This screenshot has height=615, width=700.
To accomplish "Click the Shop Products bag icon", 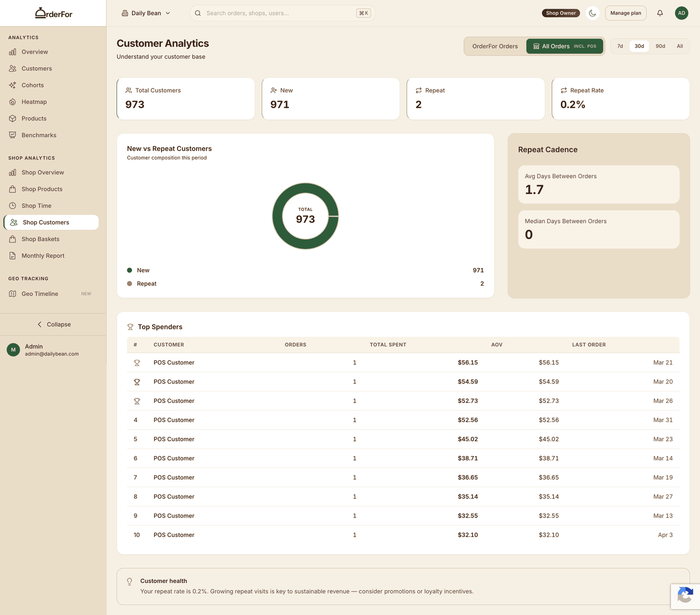I will [12, 189].
